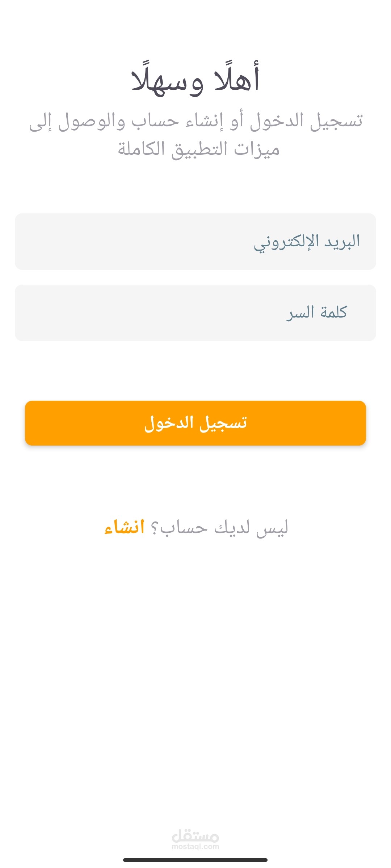Click the second subtitle line ميزات التطبيق الكاملة
The image size is (391, 868).
(x=198, y=149)
